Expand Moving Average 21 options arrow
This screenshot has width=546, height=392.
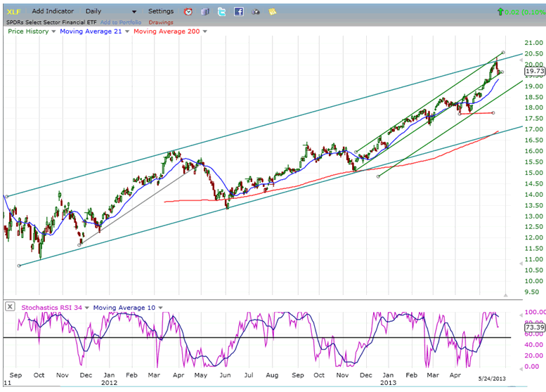tap(127, 32)
